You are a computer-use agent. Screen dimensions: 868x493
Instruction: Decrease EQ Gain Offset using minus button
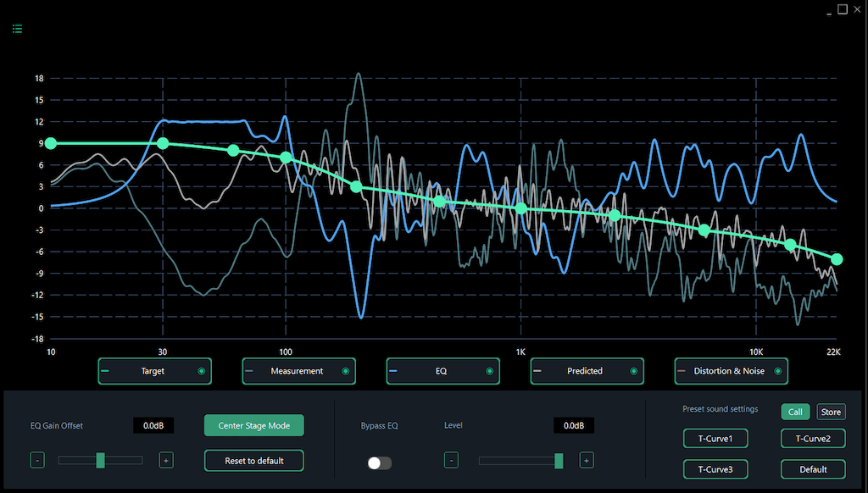point(36,460)
